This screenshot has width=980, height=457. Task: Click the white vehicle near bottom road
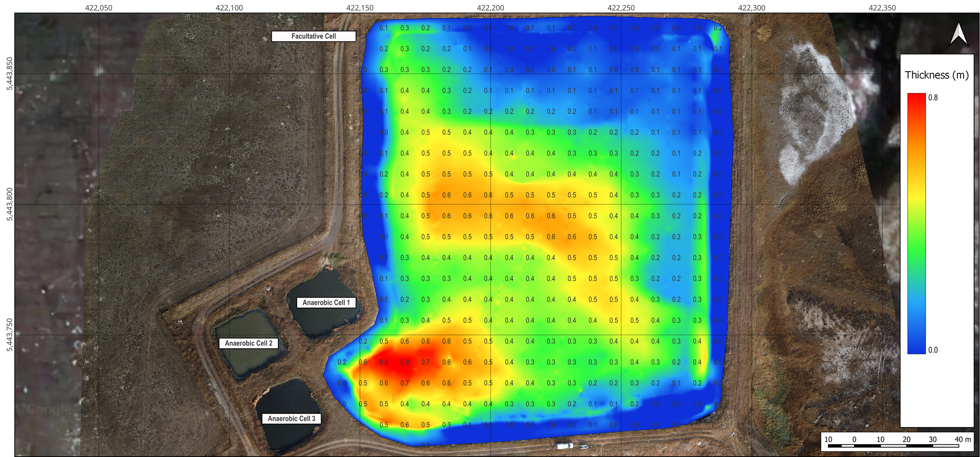tap(565, 446)
